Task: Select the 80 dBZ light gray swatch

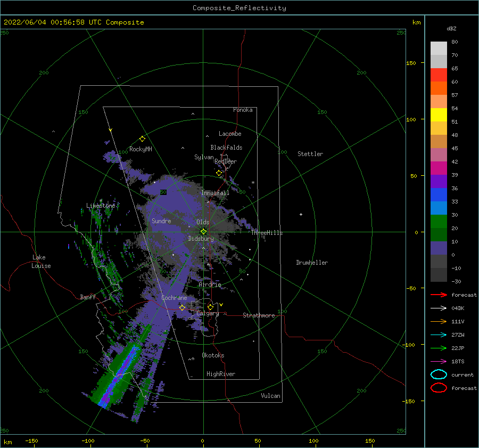Action: [x=439, y=48]
